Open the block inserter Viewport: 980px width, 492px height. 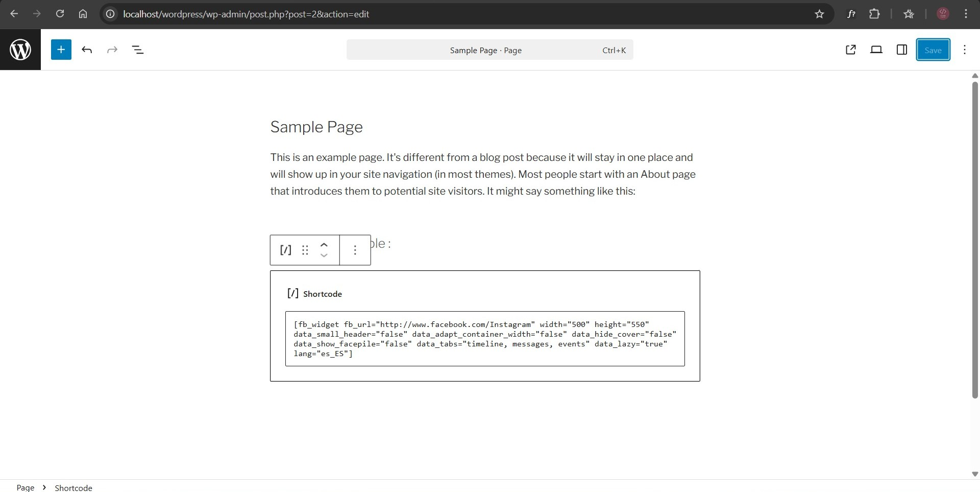(61, 50)
